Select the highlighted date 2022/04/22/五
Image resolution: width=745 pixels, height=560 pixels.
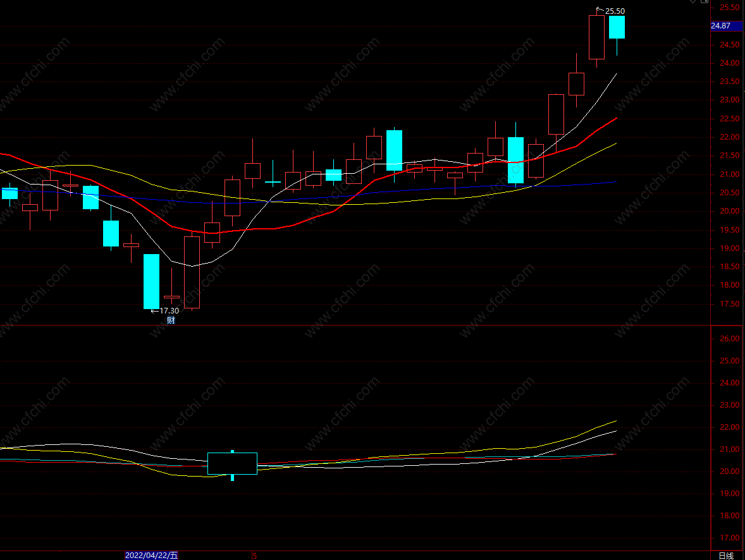pos(152,556)
